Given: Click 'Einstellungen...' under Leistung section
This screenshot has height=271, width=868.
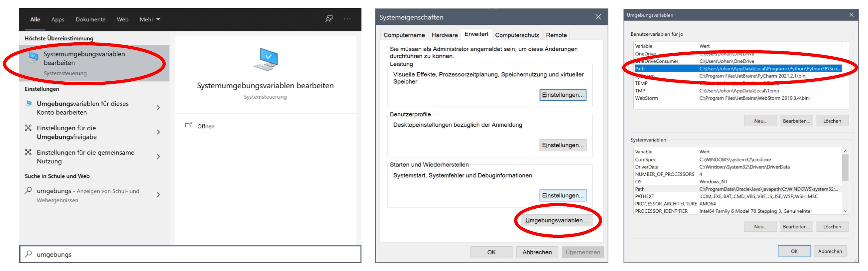Looking at the screenshot, I should tap(562, 95).
